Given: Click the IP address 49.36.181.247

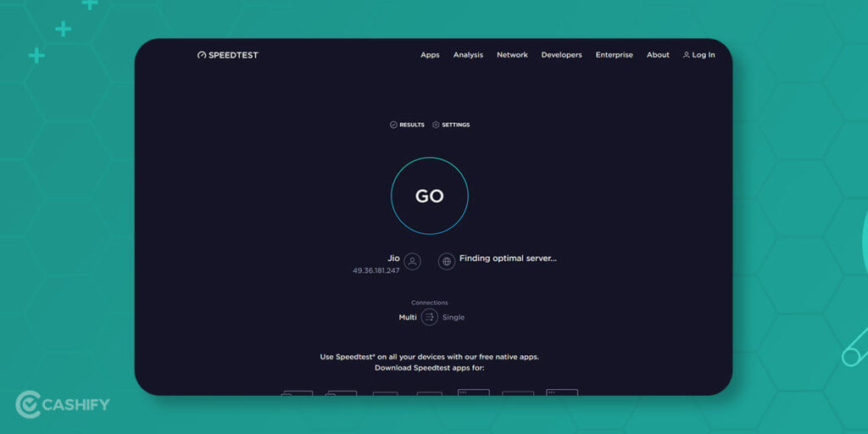Looking at the screenshot, I should 376,270.
